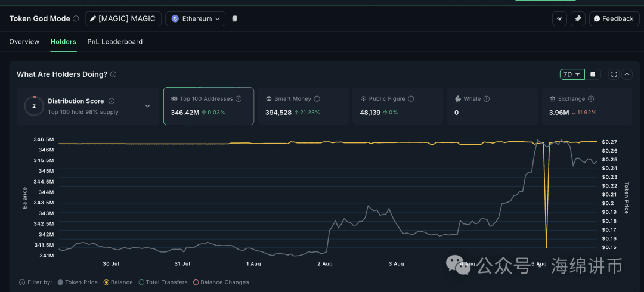Open the 7D time range dropdown
This screenshot has width=644, height=292.
pyautogui.click(x=572, y=74)
